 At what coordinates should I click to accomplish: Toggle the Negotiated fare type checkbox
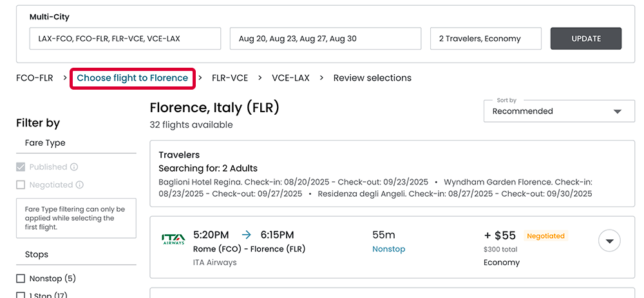[21, 185]
